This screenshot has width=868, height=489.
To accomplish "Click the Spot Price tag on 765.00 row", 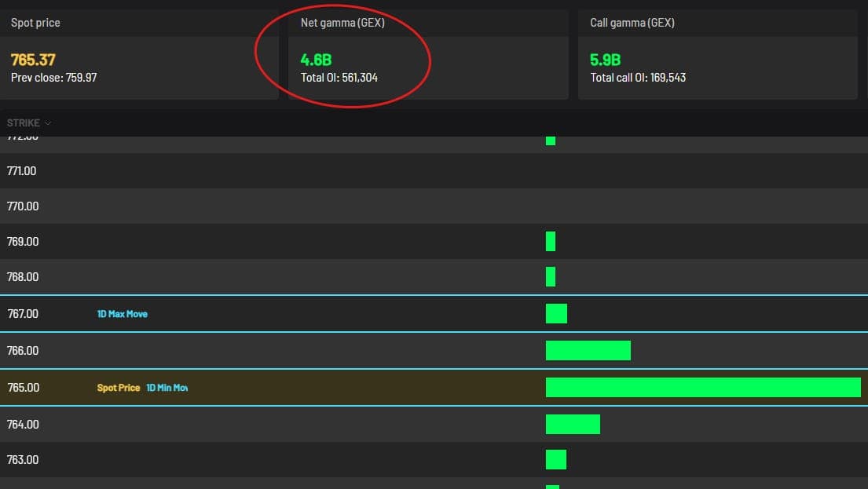I will tap(119, 388).
